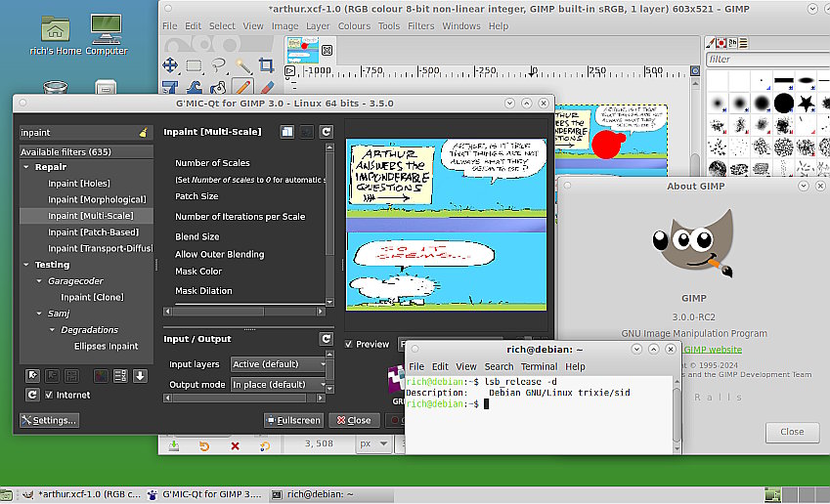Select the Crop tool

tap(266, 65)
